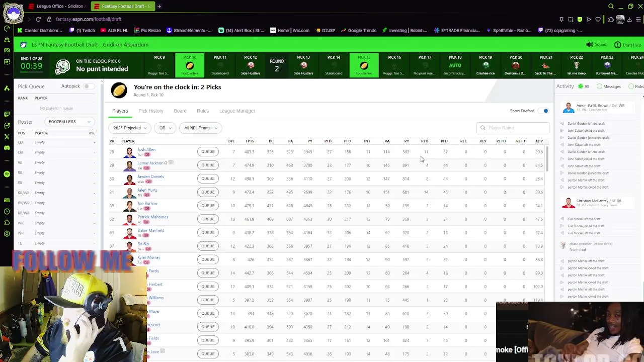Switch to the Board tab

pos(180,111)
